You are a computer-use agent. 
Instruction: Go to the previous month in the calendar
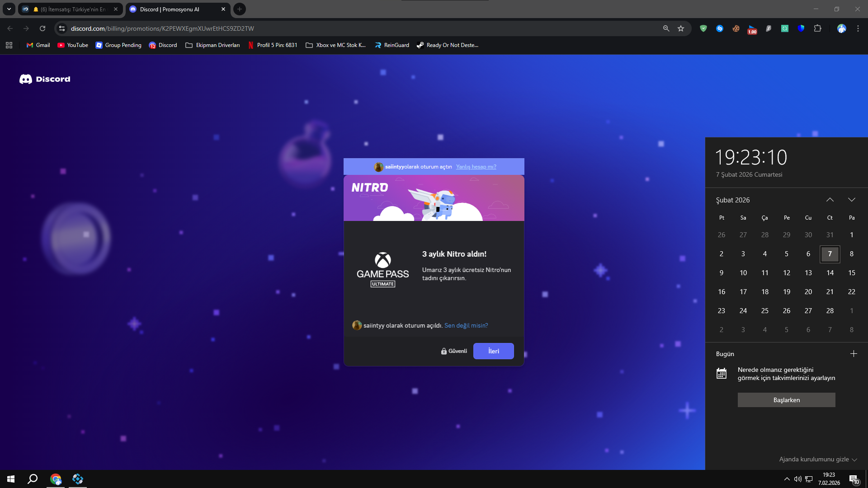pos(830,200)
